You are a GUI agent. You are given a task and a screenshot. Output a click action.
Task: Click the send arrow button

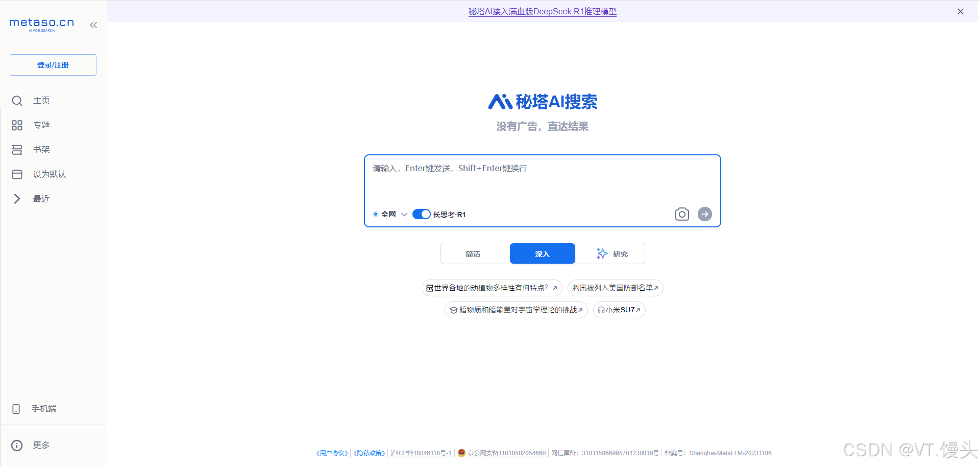coord(705,214)
